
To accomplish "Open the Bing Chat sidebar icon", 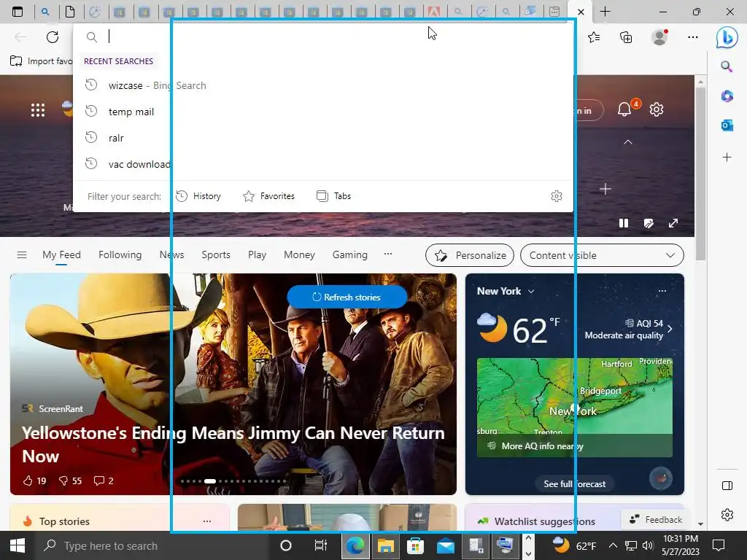I will coord(727,36).
